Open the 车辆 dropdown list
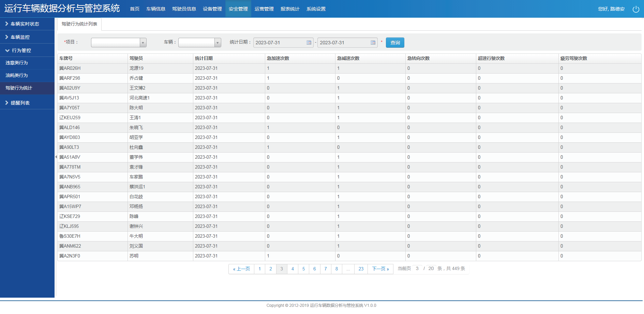 click(217, 43)
